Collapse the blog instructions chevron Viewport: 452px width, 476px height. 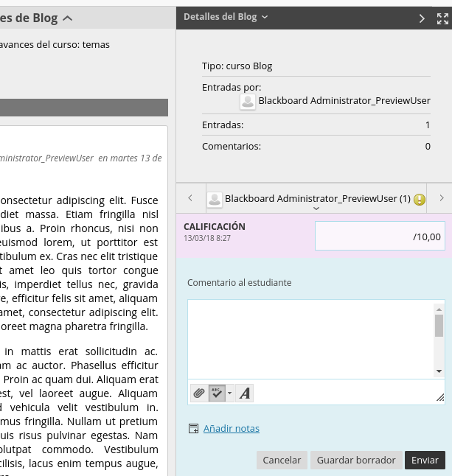click(68, 18)
